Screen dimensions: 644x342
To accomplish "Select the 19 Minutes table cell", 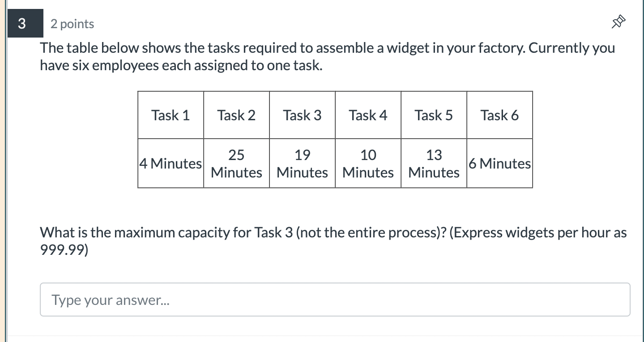I will (x=302, y=163).
